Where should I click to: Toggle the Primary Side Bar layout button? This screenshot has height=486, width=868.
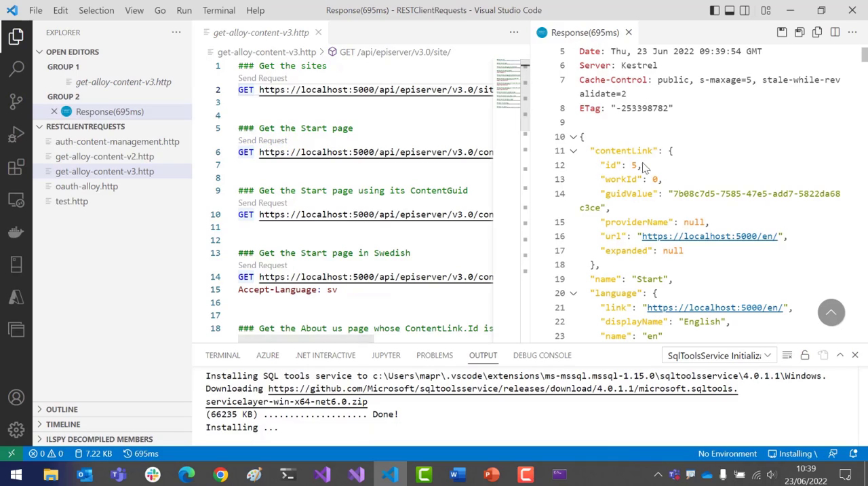coord(715,10)
